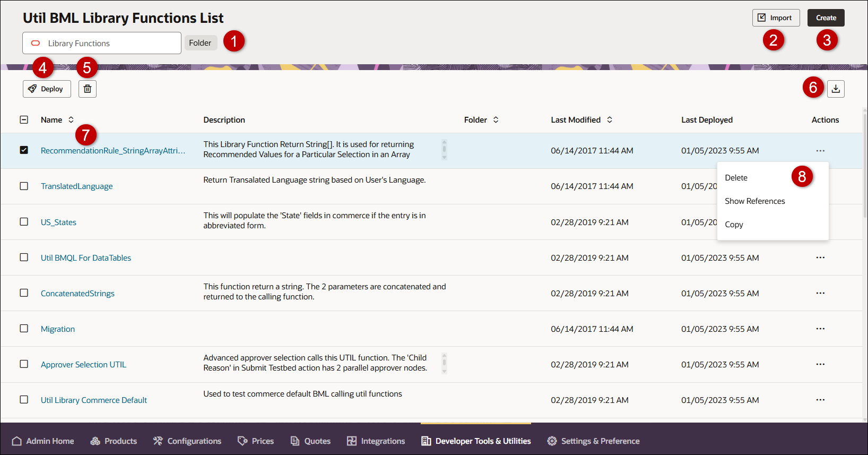Toggle the select-all checkbox in header

(x=24, y=119)
